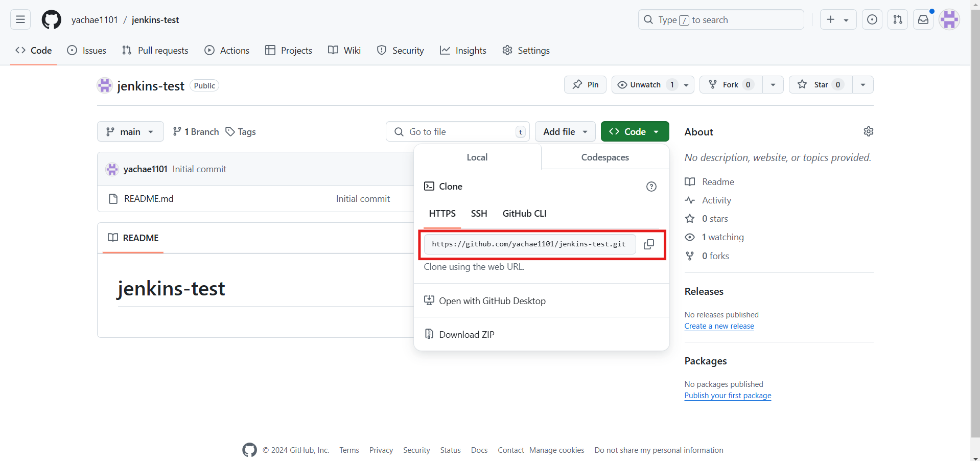
Task: View the 1 watching link
Action: coord(714,237)
